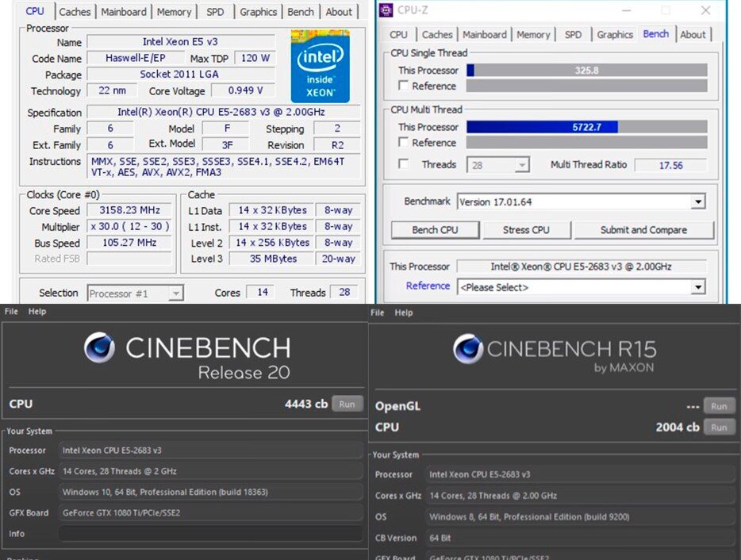Switch to Mainboard tab in left CPU-Z window
This screenshot has width=741, height=560.
click(123, 12)
